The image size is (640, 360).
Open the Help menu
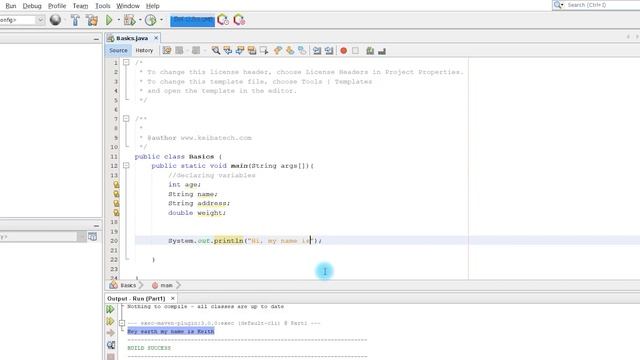tap(153, 6)
